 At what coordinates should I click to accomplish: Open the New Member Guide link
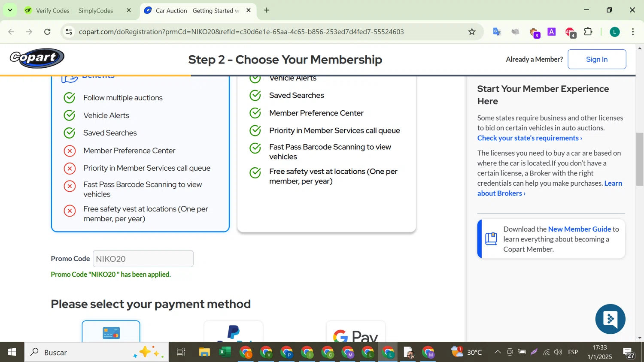click(x=579, y=229)
